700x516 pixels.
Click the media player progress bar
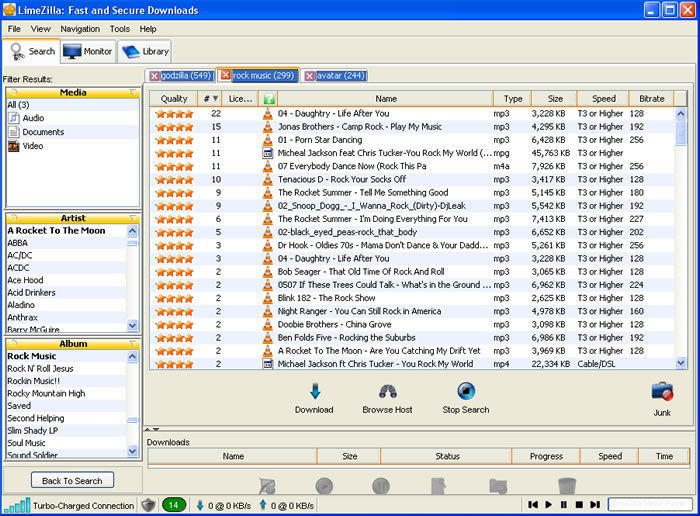(650, 504)
